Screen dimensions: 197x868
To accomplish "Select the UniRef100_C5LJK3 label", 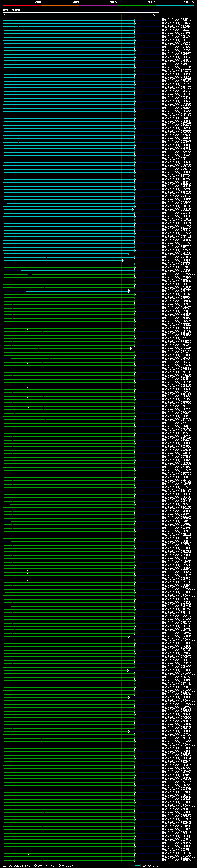I will coord(177,362).
